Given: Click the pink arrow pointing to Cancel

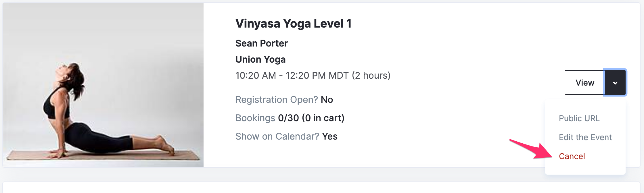Looking at the screenshot, I should pos(531,149).
